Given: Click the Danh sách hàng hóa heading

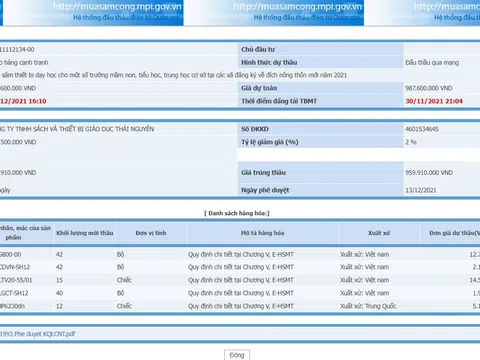Looking at the screenshot, I should [x=237, y=213].
